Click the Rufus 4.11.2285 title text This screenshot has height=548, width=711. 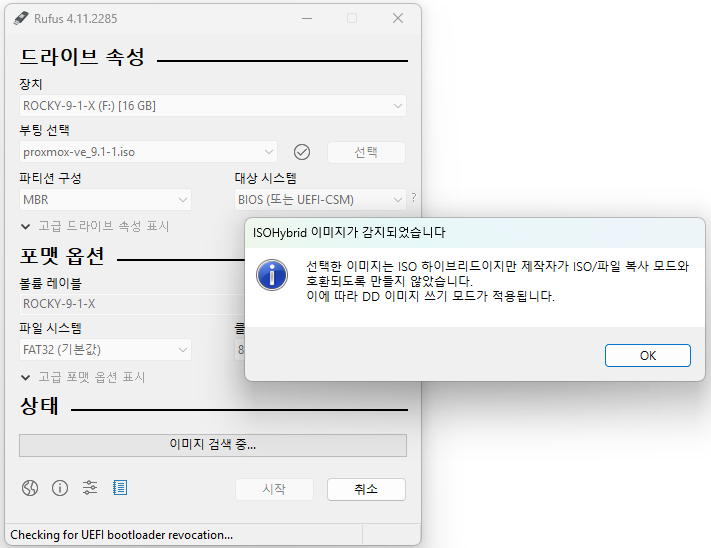(76, 19)
